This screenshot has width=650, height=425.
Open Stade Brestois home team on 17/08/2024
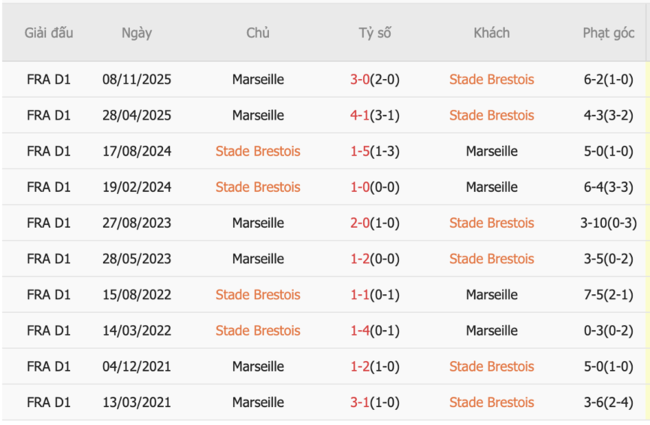(257, 151)
